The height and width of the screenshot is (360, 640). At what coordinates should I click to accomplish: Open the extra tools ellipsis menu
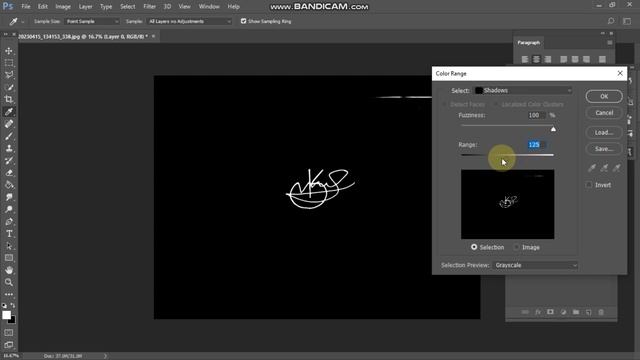click(9, 294)
